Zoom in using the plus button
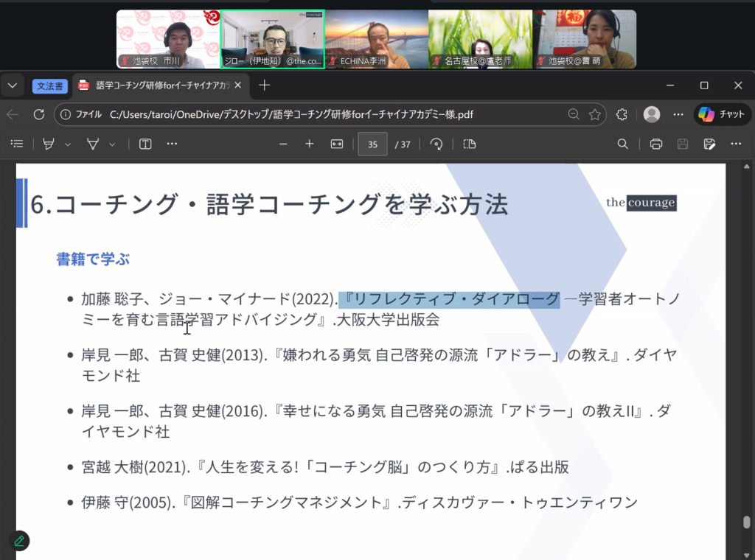Screen dimensions: 755x560 click(310, 144)
